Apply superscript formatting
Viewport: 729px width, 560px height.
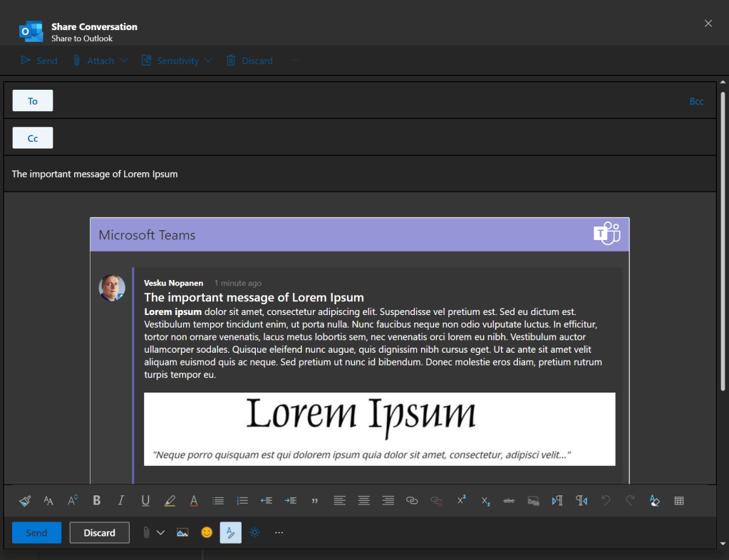click(461, 501)
